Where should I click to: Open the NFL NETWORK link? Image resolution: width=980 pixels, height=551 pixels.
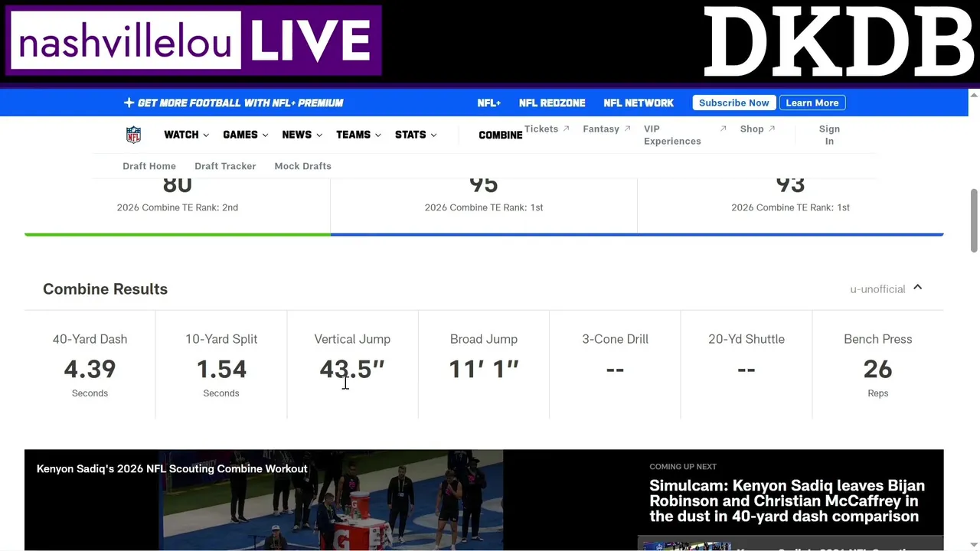click(x=639, y=103)
